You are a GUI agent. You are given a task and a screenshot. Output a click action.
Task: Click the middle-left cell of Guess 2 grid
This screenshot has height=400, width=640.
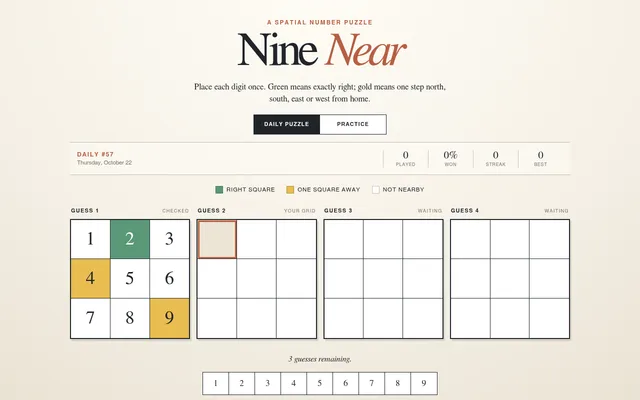[217, 279]
